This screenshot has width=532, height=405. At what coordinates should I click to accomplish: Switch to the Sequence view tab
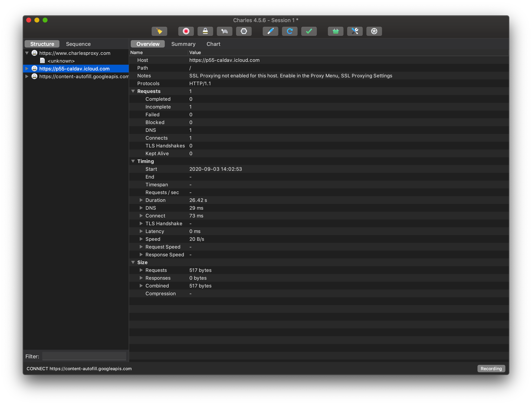(x=78, y=44)
